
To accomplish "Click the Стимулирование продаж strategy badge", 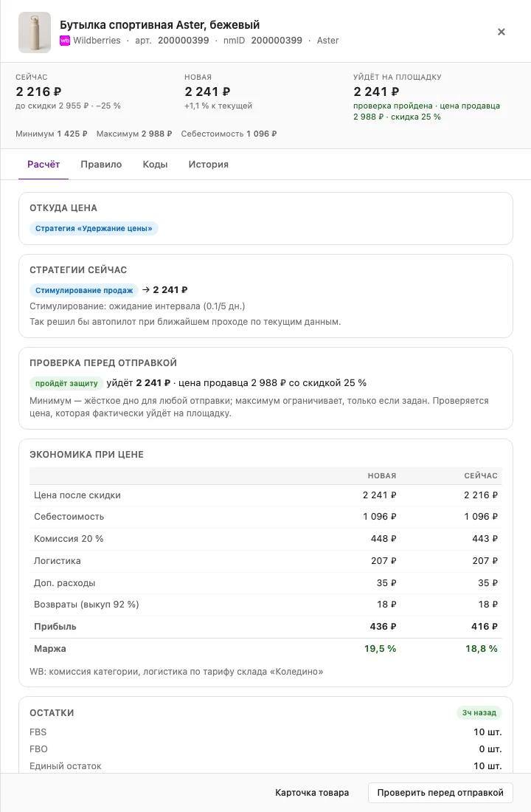I will coord(84,290).
